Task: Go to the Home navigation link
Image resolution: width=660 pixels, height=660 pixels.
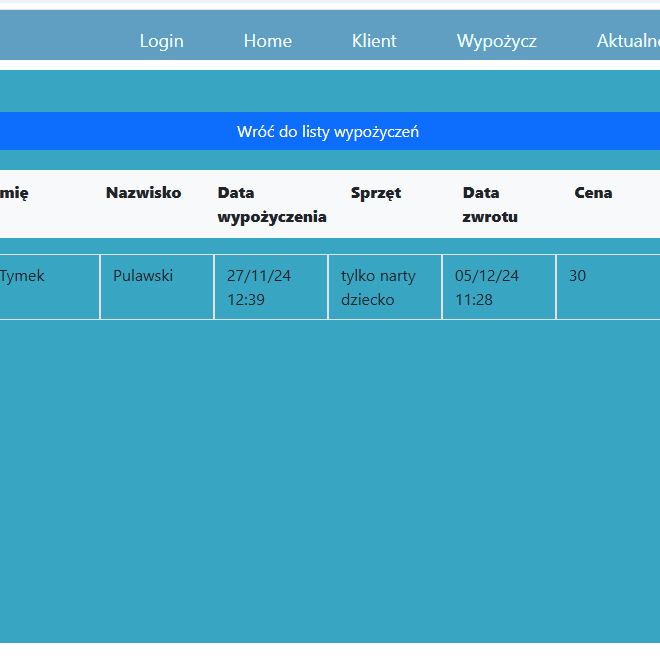Action: 268,41
